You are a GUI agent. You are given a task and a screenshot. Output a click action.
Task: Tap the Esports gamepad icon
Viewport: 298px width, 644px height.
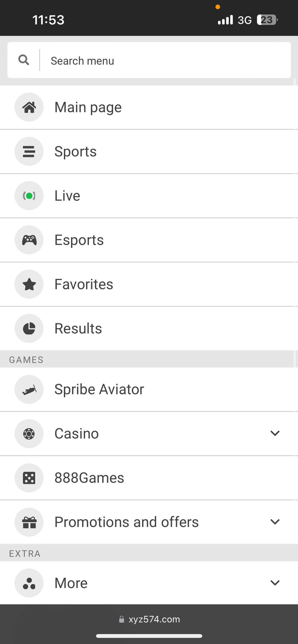tap(29, 240)
